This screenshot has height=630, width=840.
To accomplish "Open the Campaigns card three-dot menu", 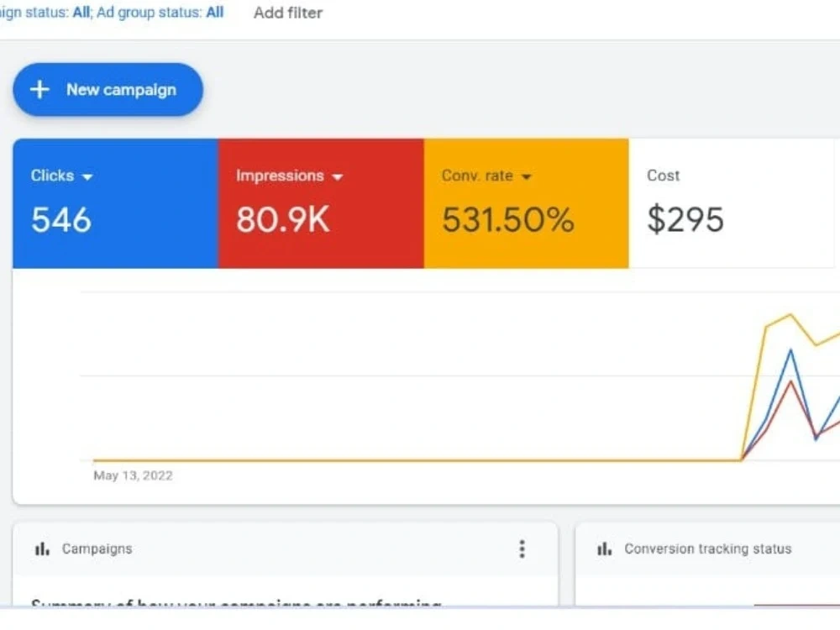I will 522,549.
